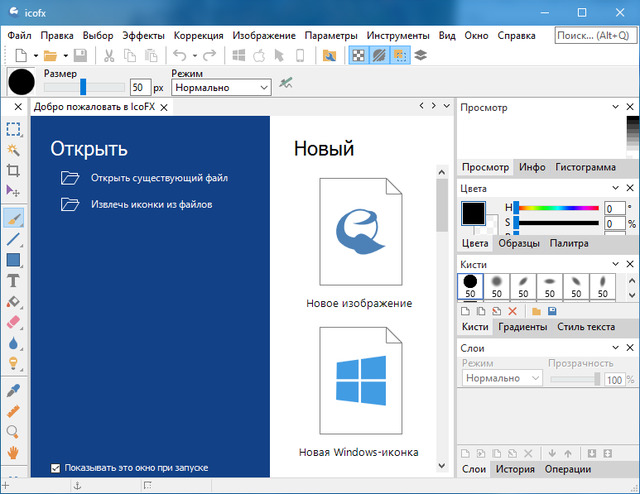This screenshot has width=640, height=494.
Task: Choose the Eyedropper color picker tool
Action: pos(13,390)
